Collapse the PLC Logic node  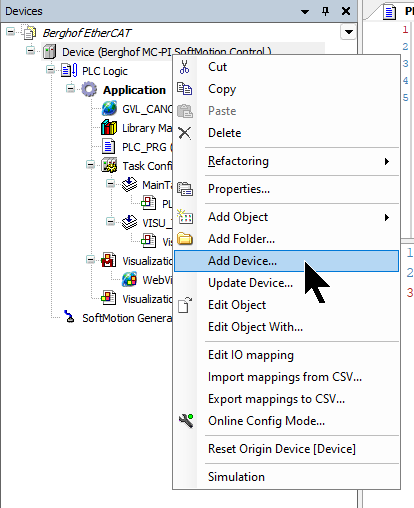click(51, 70)
